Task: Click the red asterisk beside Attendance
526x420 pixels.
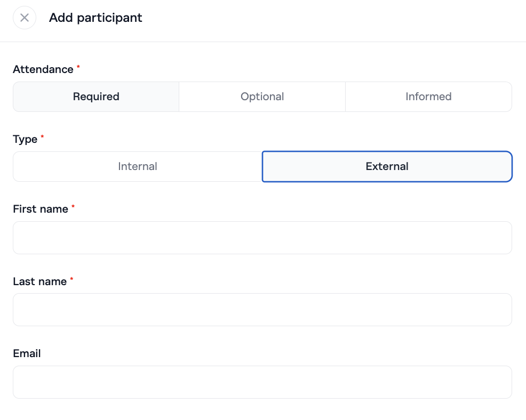Action: coord(78,67)
